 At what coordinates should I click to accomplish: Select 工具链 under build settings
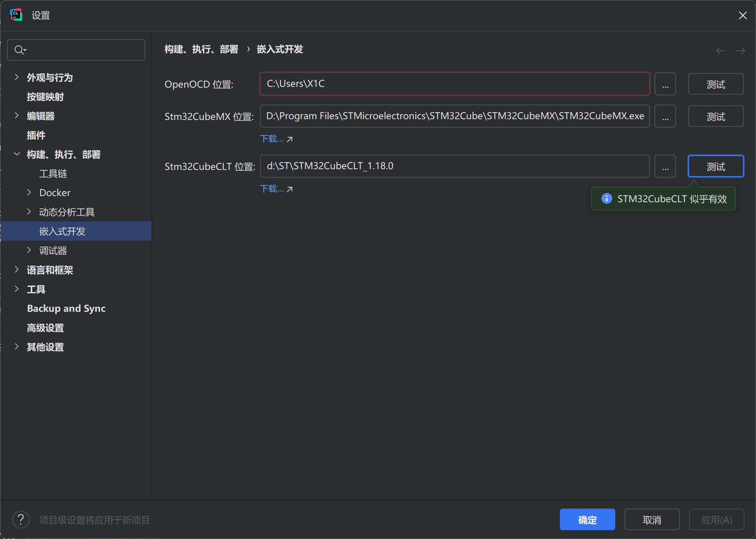click(x=53, y=173)
